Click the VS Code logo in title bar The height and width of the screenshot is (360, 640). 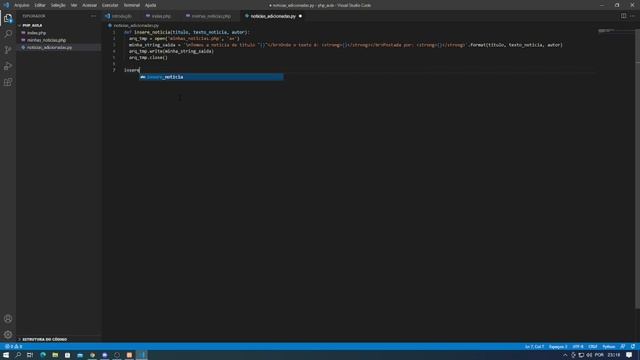click(x=6, y=5)
